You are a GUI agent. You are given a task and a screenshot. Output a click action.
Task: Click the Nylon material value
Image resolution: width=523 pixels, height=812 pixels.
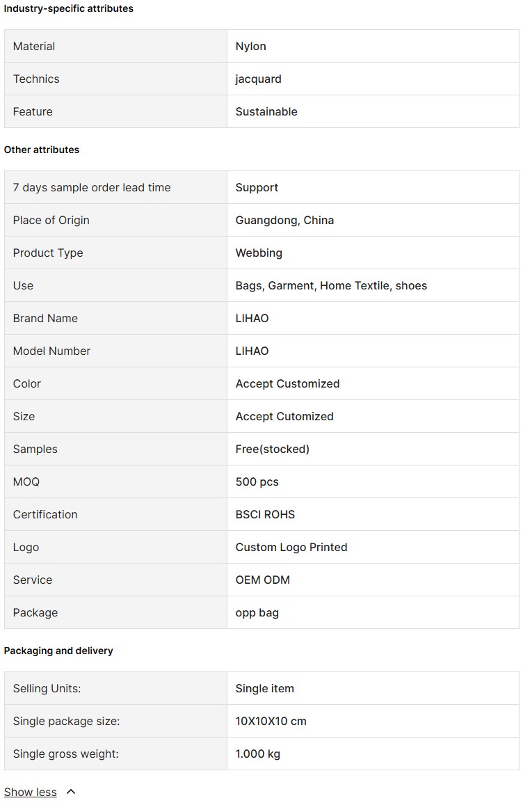point(250,46)
